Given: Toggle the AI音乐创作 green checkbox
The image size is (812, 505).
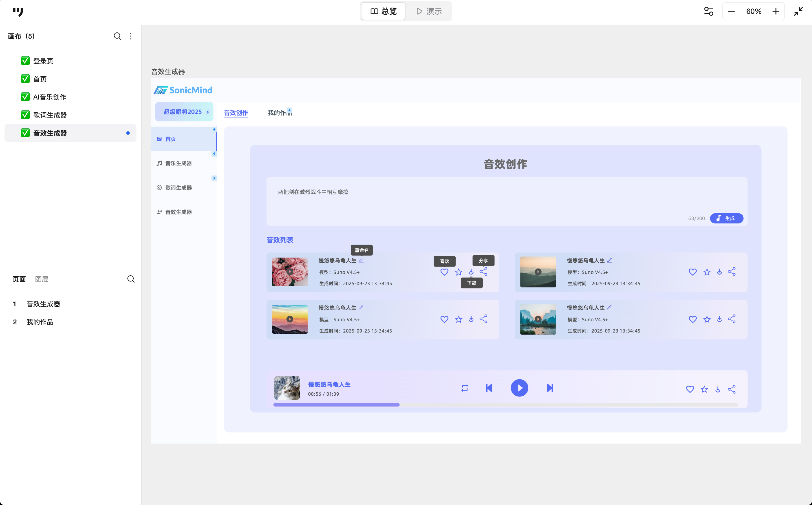Looking at the screenshot, I should [x=25, y=97].
